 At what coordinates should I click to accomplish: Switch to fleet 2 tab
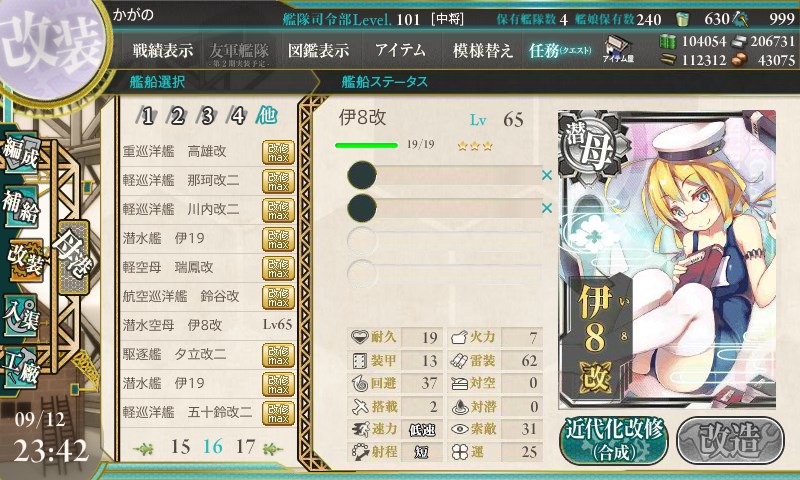tap(178, 116)
